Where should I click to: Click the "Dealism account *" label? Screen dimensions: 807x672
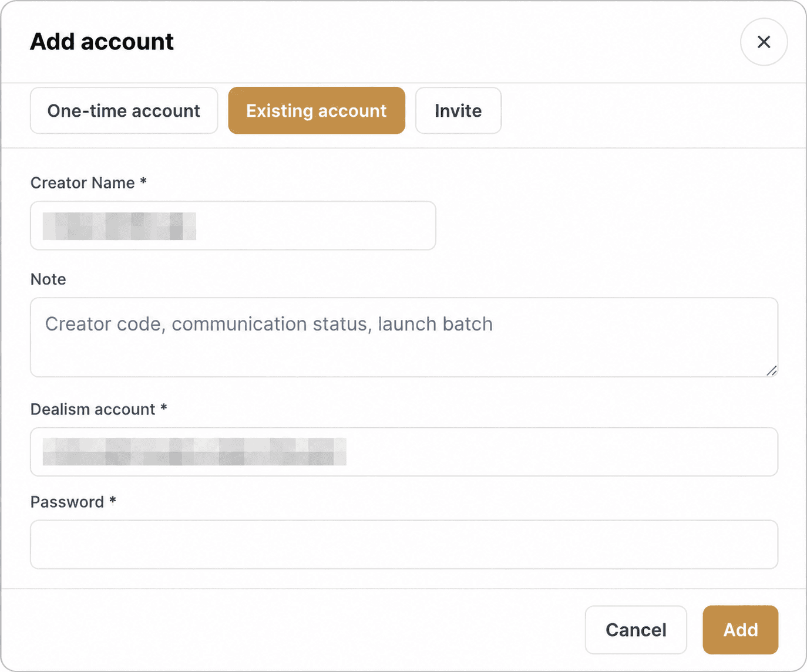(x=99, y=409)
